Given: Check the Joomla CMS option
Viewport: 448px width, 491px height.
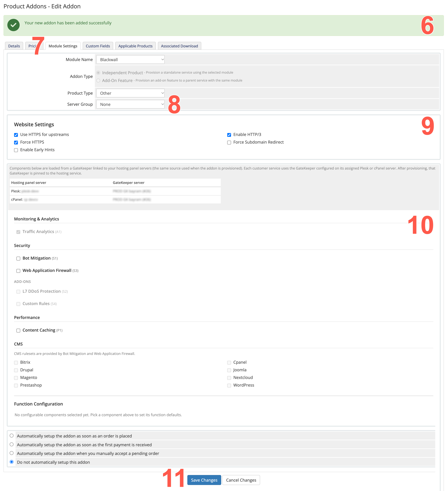Looking at the screenshot, I should (x=229, y=370).
